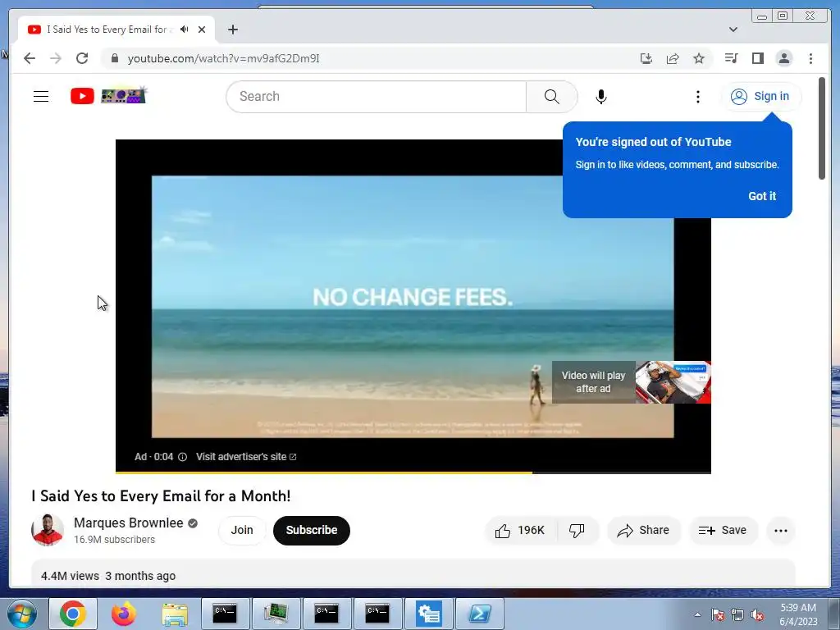Screen dimensions: 840x630
Task: Click ad info icon next to Ad 0:04
Action: pos(182,457)
